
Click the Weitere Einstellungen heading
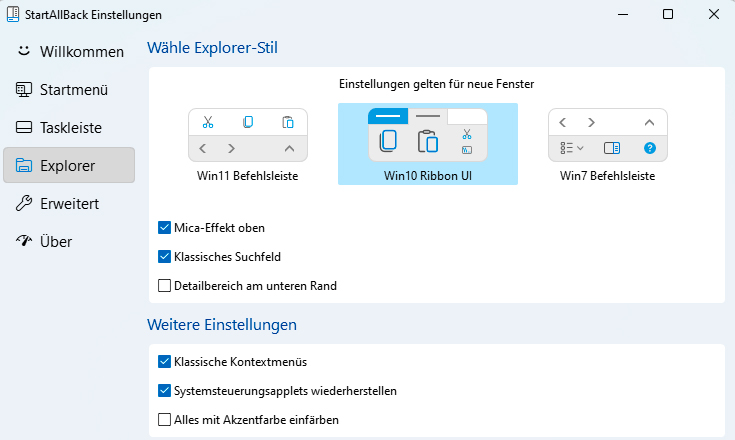coord(222,325)
